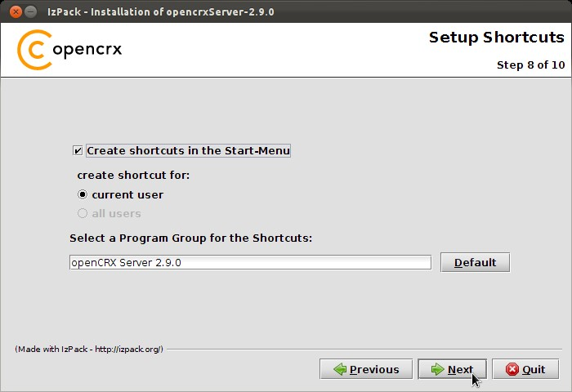This screenshot has height=392, width=572.
Task: Reset program group with Default button
Action: click(x=475, y=262)
